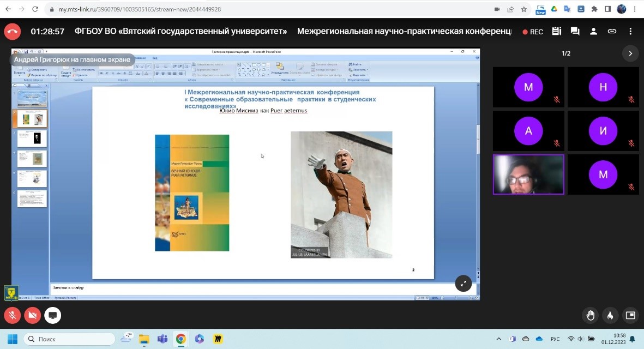Screen dimensions: 644x349
Task: Open the Chrome three-dot menu
Action: pyautogui.click(x=635, y=9)
